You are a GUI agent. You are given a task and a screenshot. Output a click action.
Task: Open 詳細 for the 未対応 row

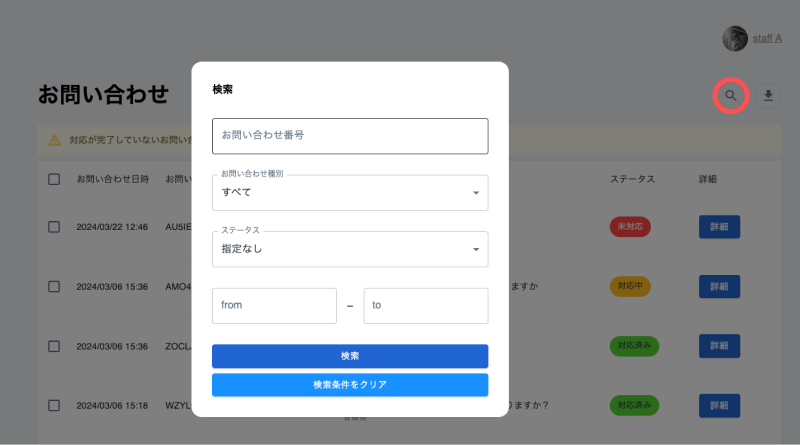click(x=719, y=227)
